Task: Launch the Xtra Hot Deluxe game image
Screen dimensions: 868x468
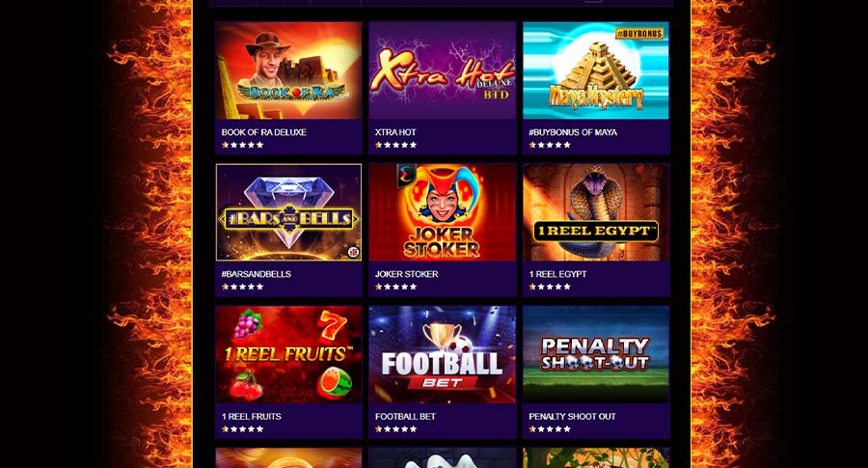Action: coord(443,70)
